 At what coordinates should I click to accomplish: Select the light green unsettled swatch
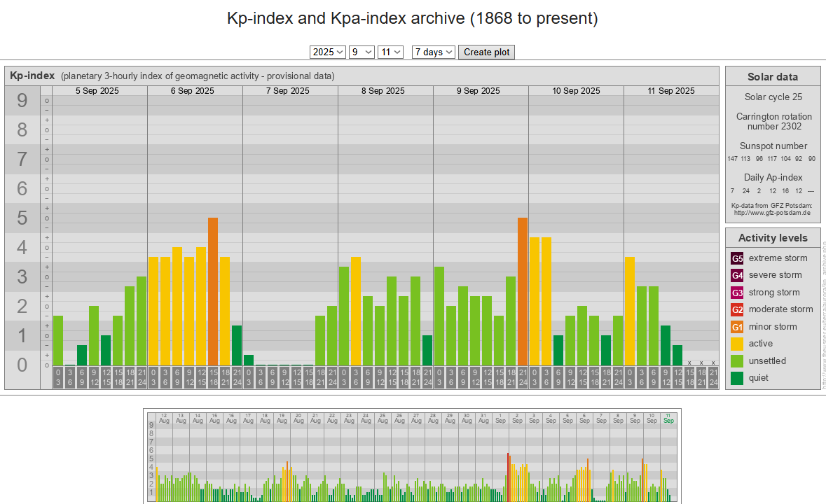pyautogui.click(x=737, y=361)
